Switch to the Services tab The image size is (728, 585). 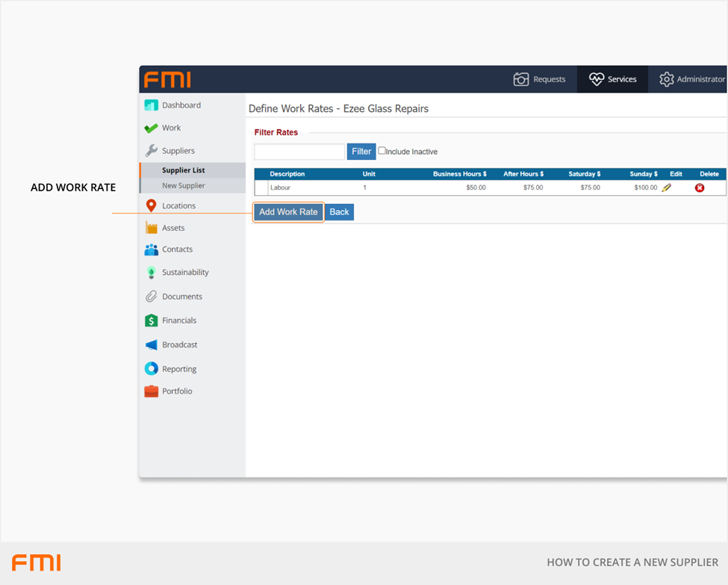click(x=612, y=79)
